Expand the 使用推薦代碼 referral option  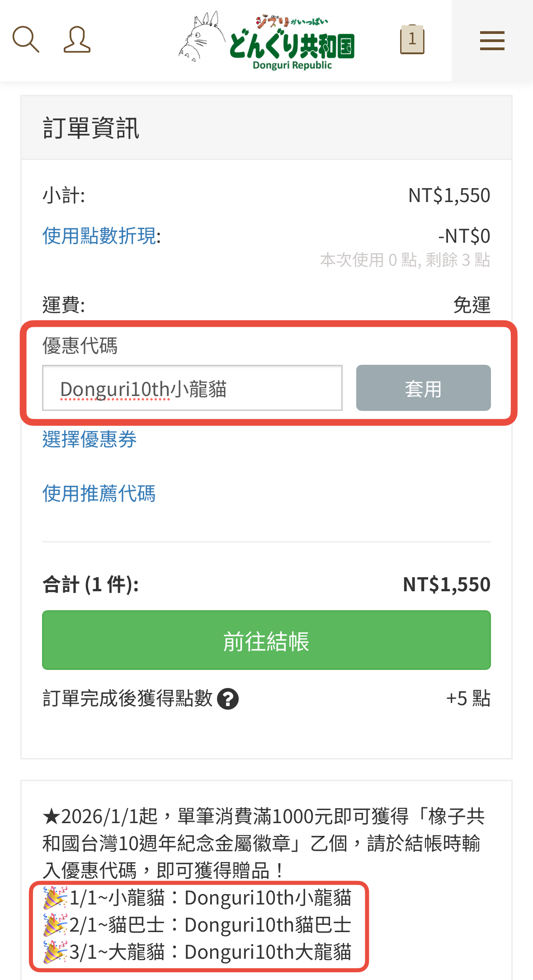(99, 493)
